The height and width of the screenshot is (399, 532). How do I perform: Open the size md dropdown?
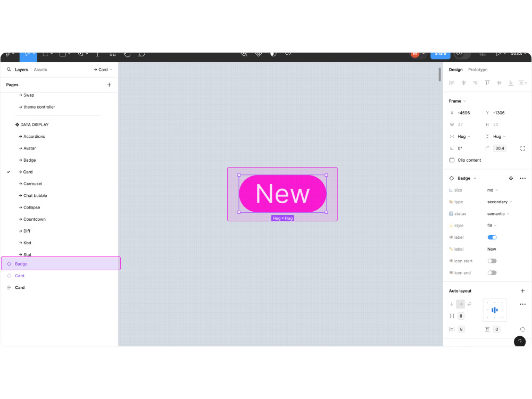coord(493,190)
